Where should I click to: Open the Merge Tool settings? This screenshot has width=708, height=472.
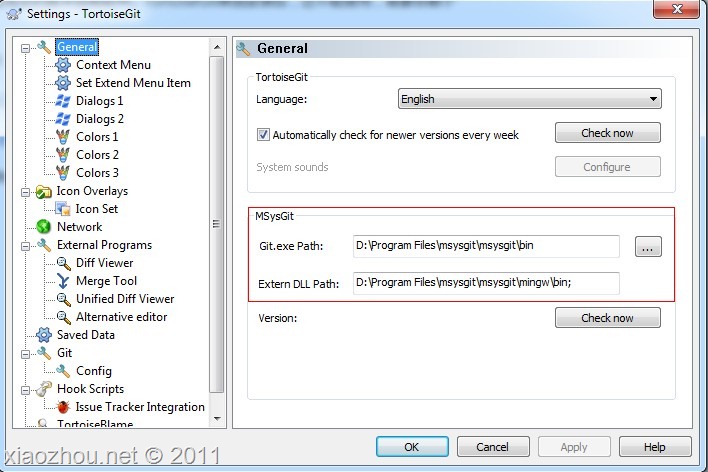point(107,281)
